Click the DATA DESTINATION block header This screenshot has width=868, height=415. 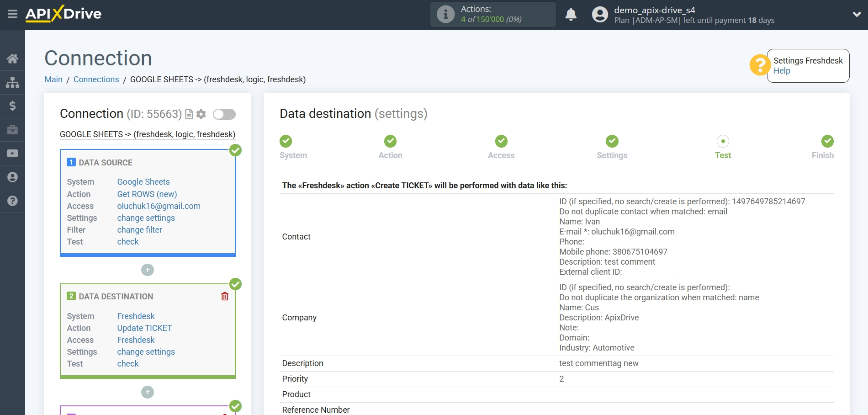click(x=116, y=297)
